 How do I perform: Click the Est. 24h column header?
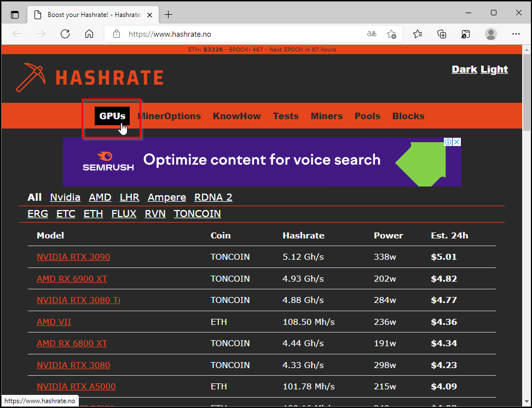(x=449, y=235)
